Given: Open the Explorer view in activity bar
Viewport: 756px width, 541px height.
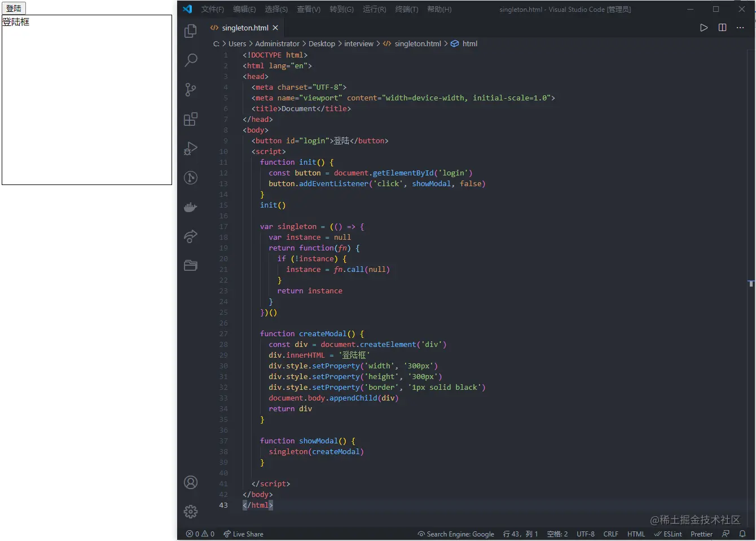Looking at the screenshot, I should click(191, 30).
